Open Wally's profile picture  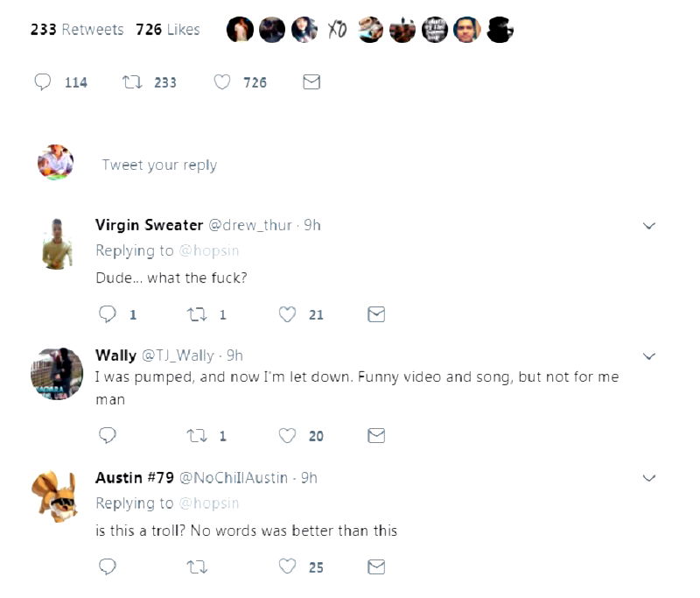(x=57, y=374)
